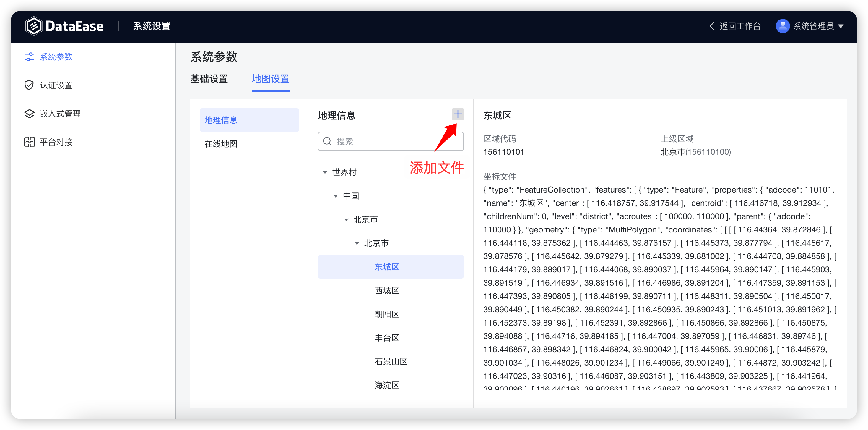
Task: Switch to the 基础设置 tab
Action: 209,79
